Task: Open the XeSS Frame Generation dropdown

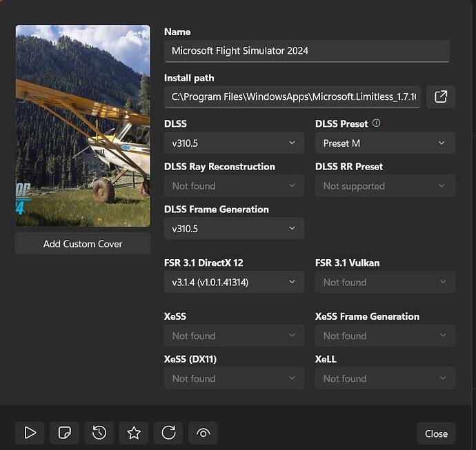Action: (385, 336)
